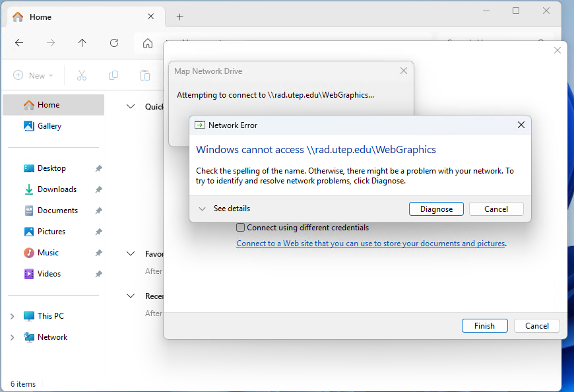Close the Map Network Drive wizard window

click(558, 50)
